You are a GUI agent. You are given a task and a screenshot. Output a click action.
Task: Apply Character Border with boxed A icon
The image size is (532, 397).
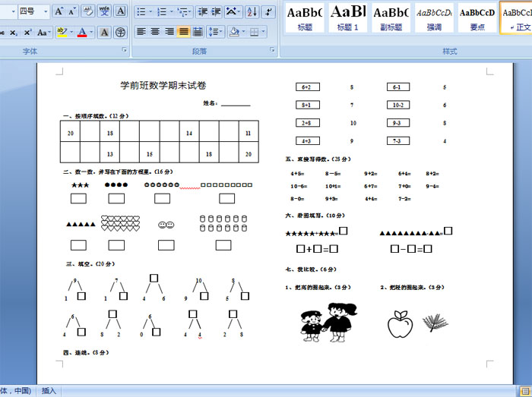[x=120, y=11]
